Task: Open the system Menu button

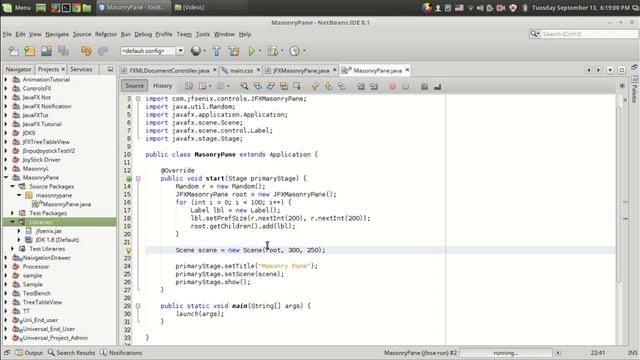Action: tap(17, 8)
